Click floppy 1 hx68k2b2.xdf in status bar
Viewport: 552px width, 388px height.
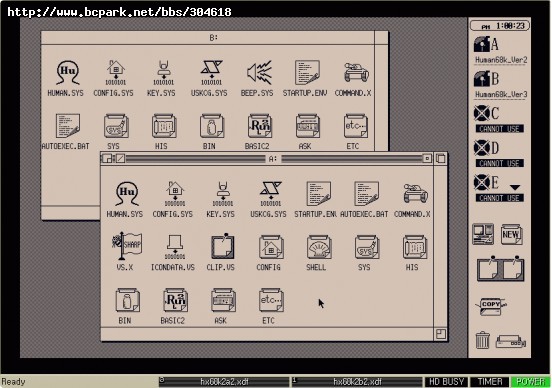click(x=357, y=381)
